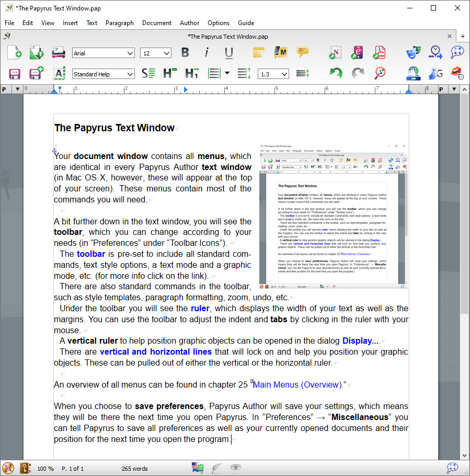The image size is (470, 476).
Task: Click the flag language icon in status bar
Action: (x=198, y=468)
